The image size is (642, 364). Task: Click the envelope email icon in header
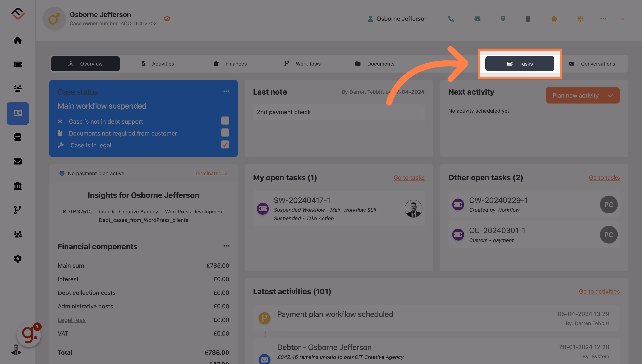(x=477, y=19)
